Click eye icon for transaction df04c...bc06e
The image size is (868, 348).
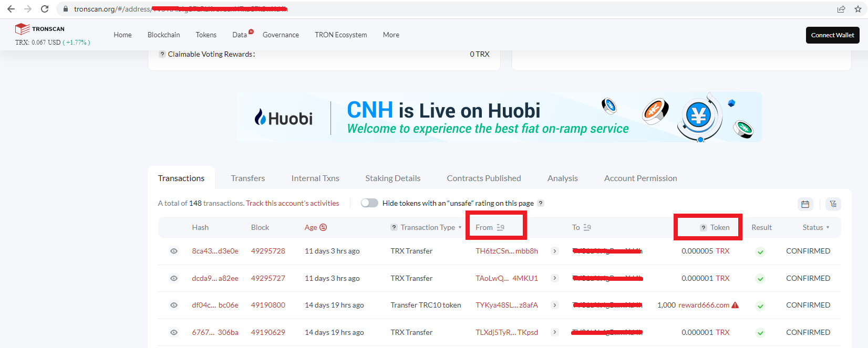click(174, 305)
